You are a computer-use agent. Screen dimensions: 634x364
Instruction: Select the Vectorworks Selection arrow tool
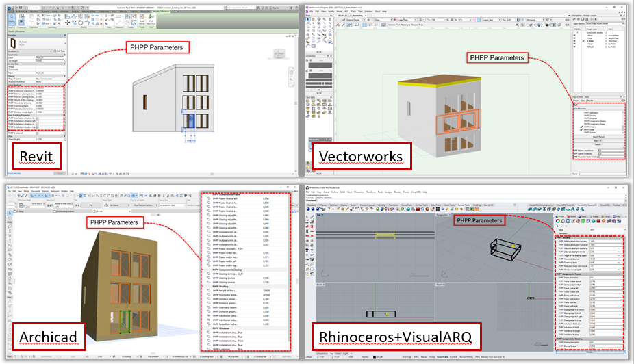tap(307, 19)
